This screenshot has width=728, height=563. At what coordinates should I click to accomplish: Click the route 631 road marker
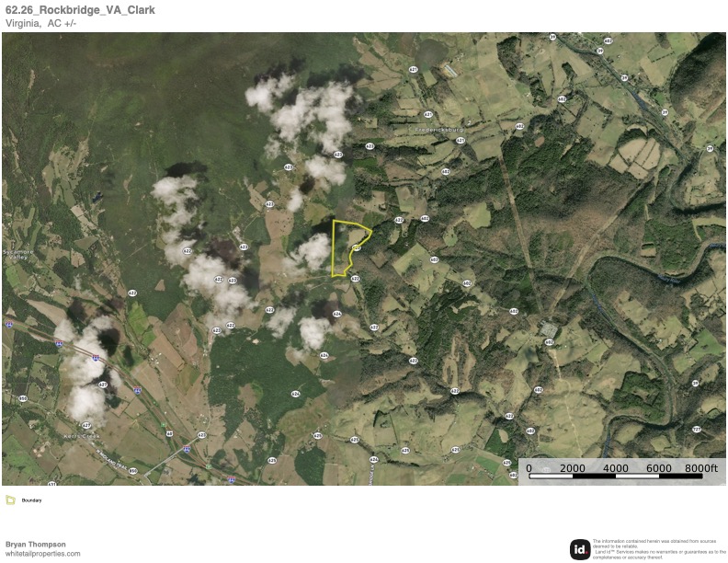[51, 484]
